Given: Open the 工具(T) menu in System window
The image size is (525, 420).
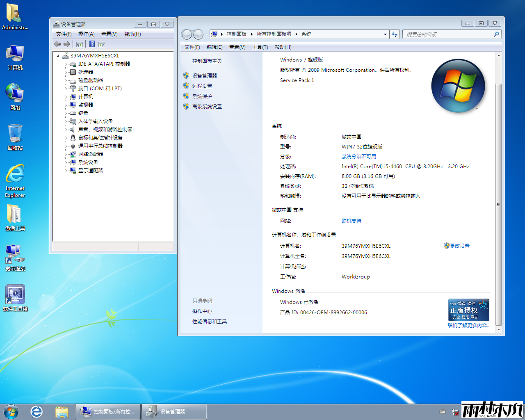Looking at the screenshot, I should [x=260, y=47].
